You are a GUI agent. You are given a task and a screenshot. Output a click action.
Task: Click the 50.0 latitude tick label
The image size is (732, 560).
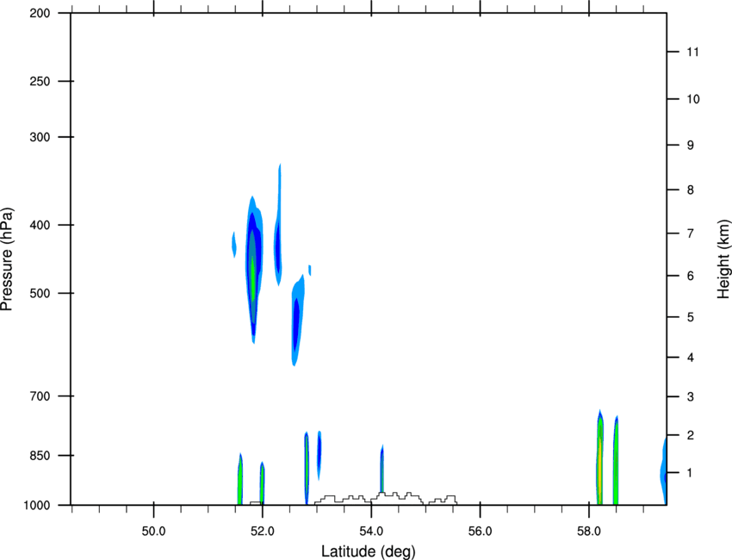tap(153, 532)
